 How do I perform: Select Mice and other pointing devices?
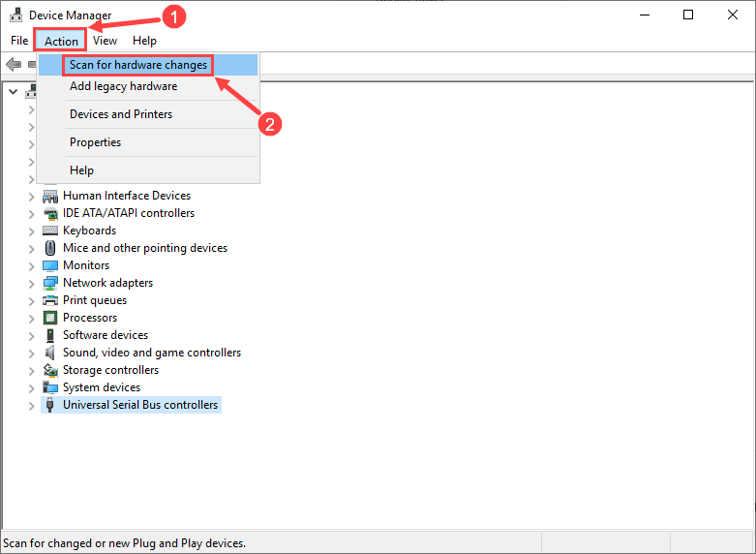pos(145,248)
